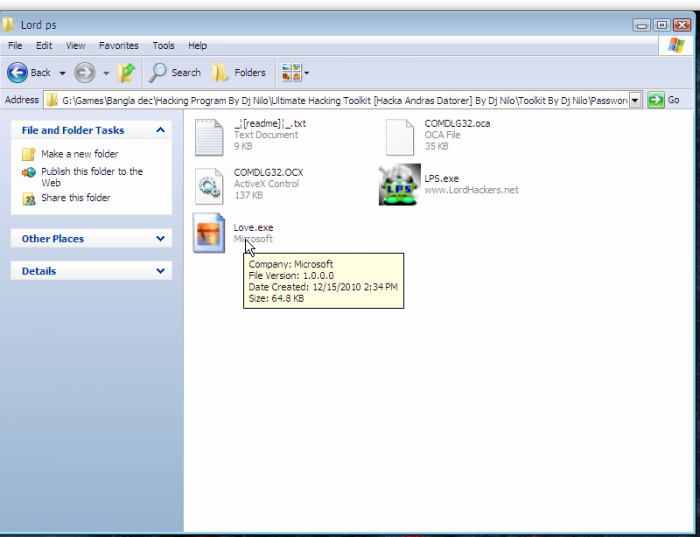Minimize the Lord ps window
700x537 pixels.
click(642, 25)
